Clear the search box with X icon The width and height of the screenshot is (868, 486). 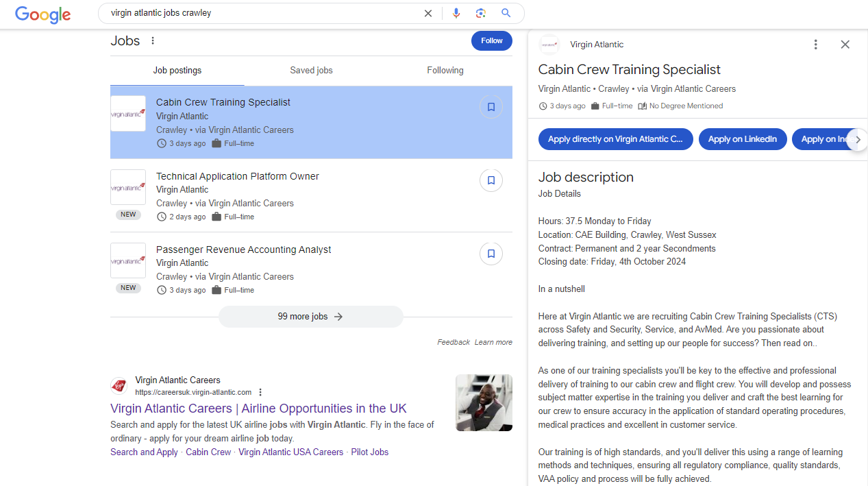(x=428, y=13)
